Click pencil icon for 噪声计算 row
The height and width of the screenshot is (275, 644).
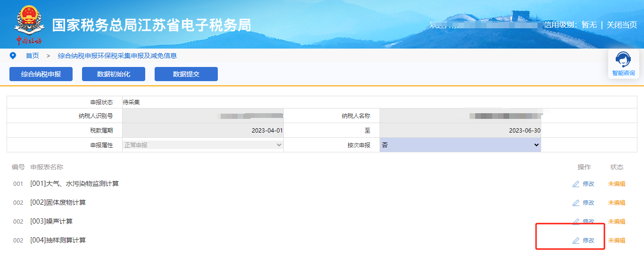[x=576, y=222]
